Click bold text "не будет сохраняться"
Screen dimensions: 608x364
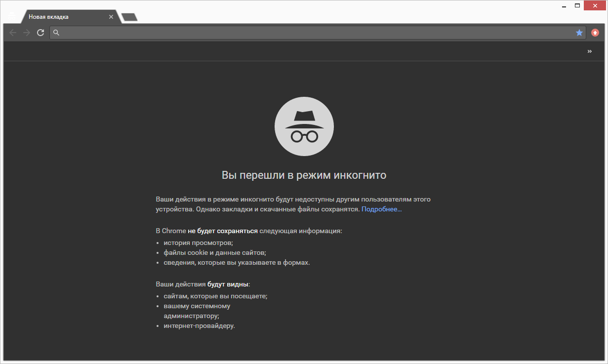coord(223,231)
